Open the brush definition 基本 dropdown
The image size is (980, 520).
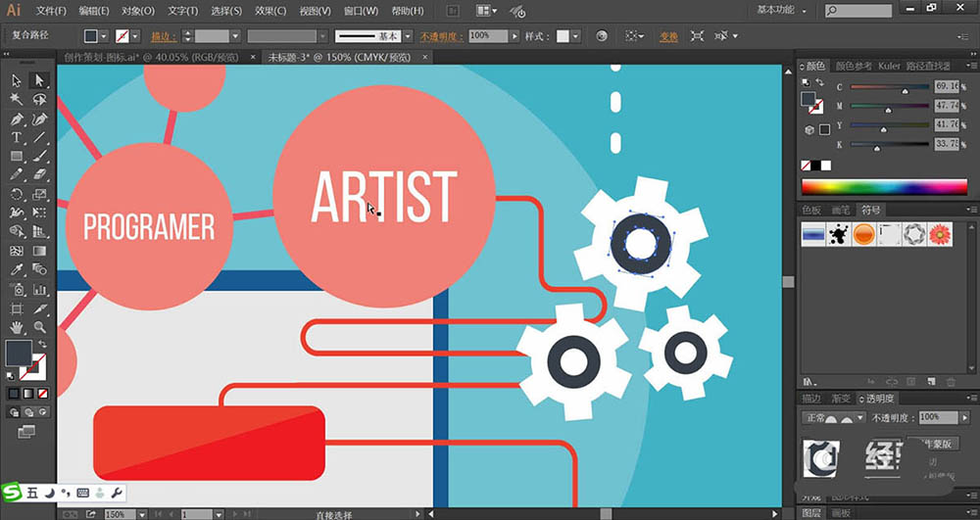click(x=408, y=36)
